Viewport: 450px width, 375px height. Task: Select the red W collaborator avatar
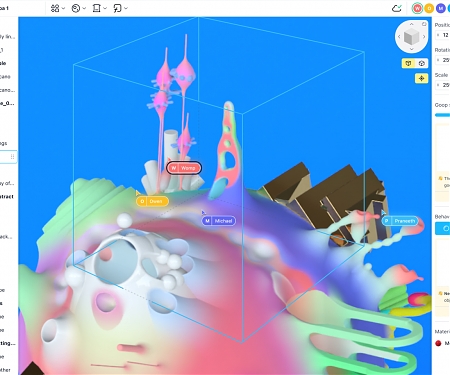417,8
